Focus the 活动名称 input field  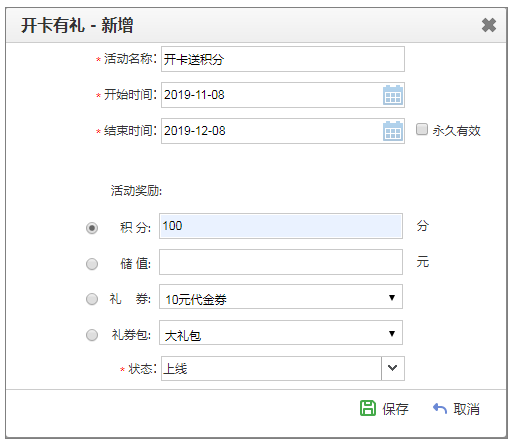coord(283,59)
